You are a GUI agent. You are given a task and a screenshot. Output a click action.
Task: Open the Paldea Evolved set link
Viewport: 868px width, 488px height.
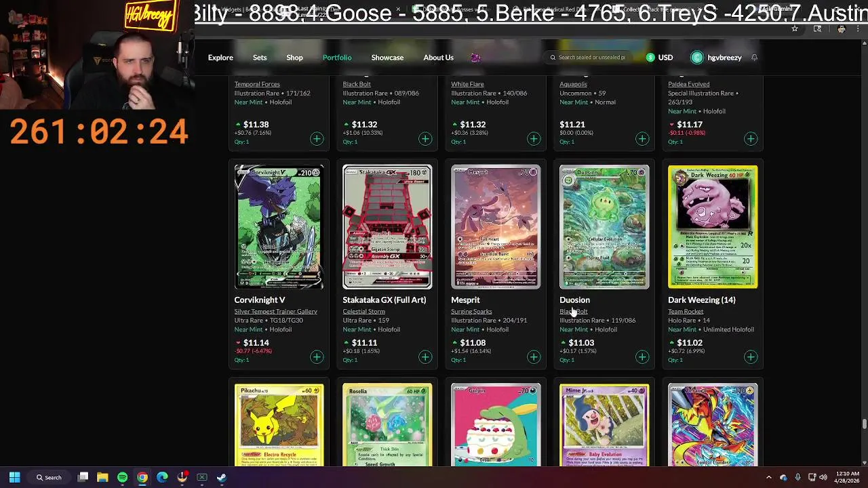[x=688, y=84]
